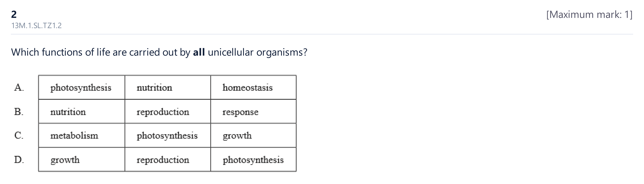Select answer option C label

(x=19, y=135)
